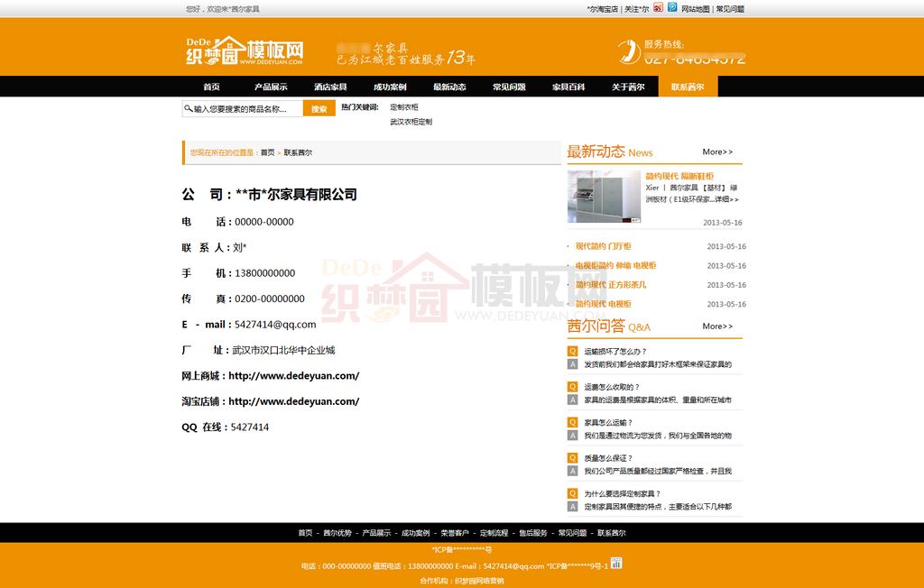Screen dimensions: 924x588
Task: Focus the product name search input field
Action: [247, 109]
